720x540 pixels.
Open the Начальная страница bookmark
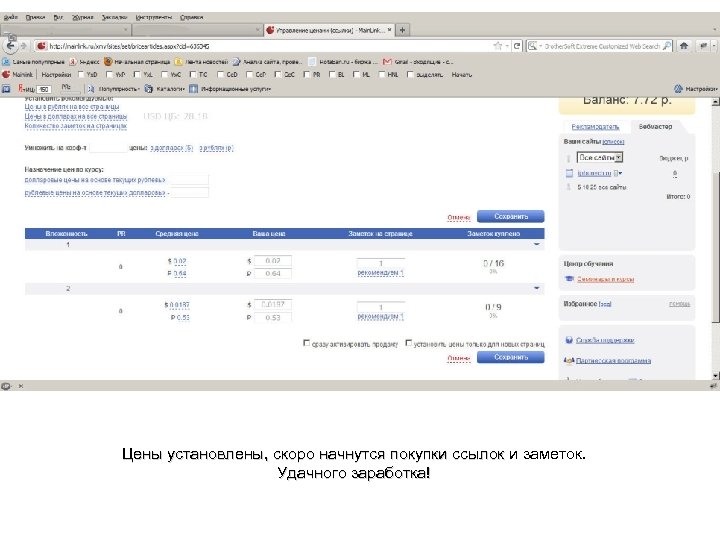pos(137,62)
